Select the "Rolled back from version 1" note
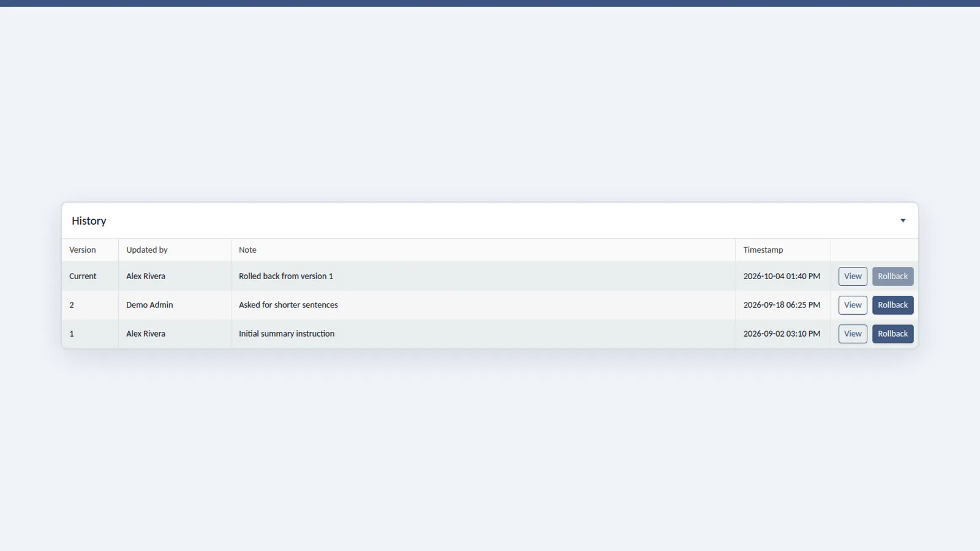 tap(286, 276)
